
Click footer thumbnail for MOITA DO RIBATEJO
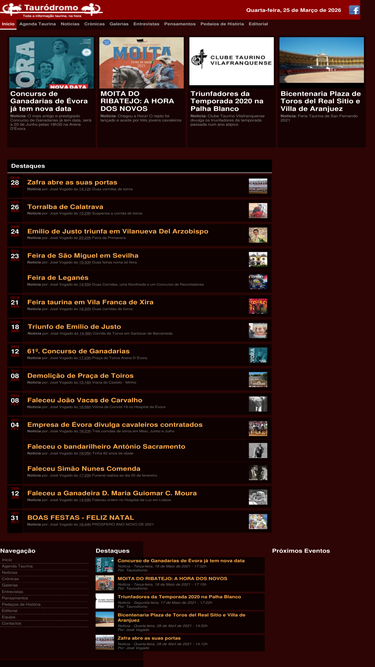pyautogui.click(x=105, y=583)
